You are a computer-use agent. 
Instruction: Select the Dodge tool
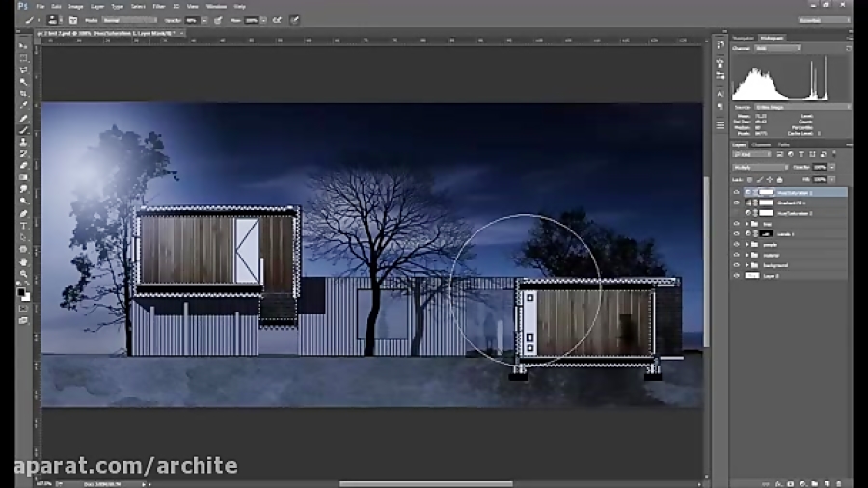[23, 201]
